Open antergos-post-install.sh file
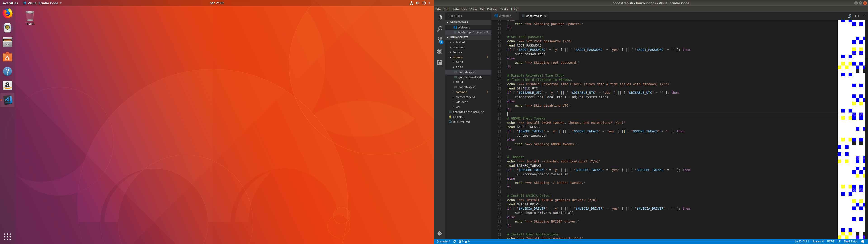The height and width of the screenshot is (244, 868). (468, 112)
